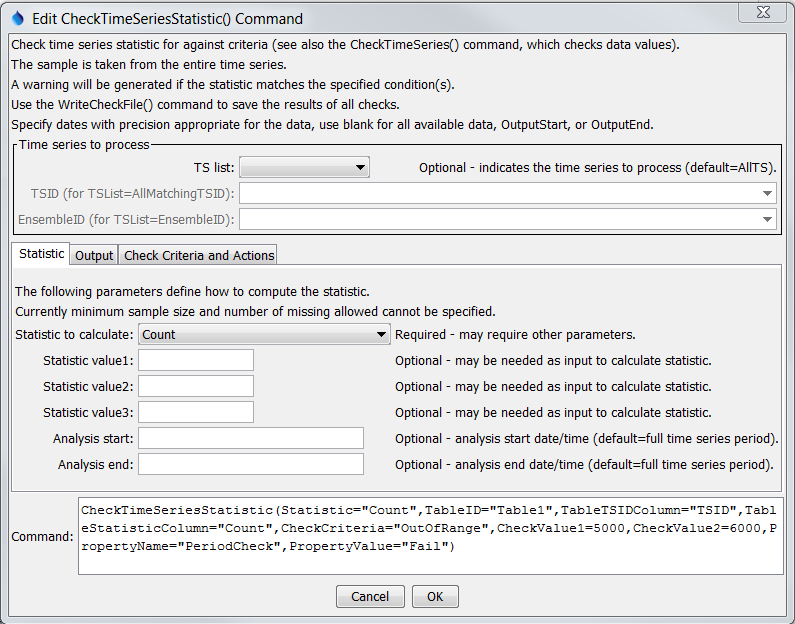Click text "Use the WriteCheckFile() command" line
The image size is (795, 624).
[x=205, y=104]
